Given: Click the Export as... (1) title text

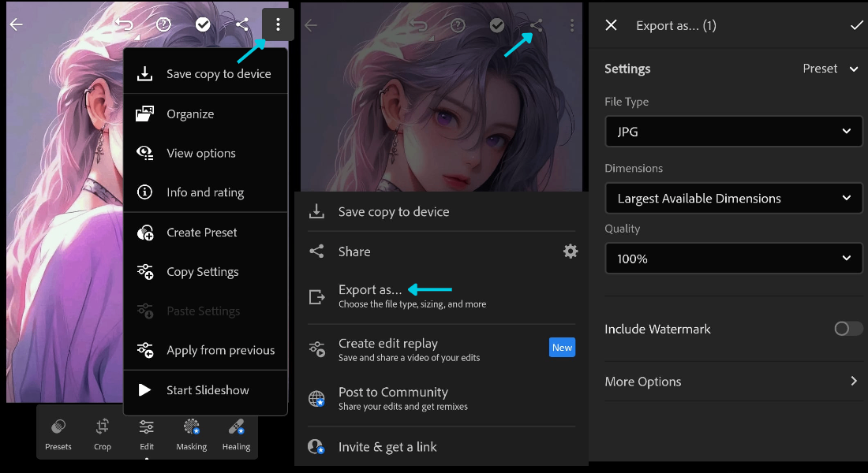Looking at the screenshot, I should 676,25.
